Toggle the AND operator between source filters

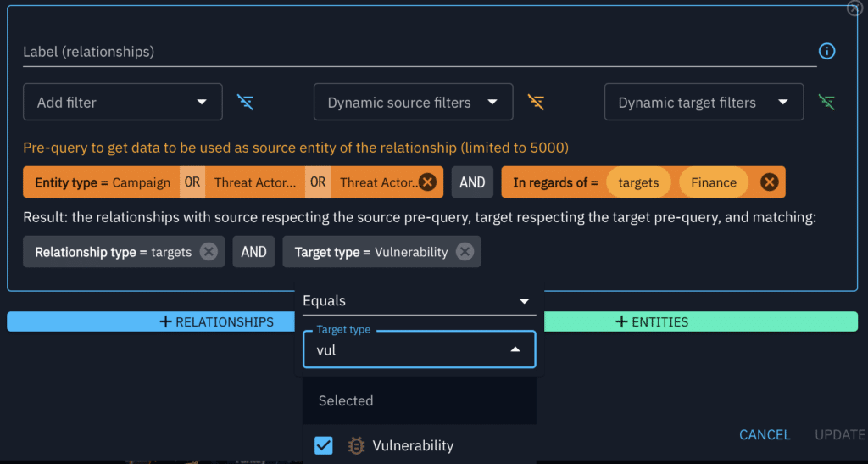(472, 182)
